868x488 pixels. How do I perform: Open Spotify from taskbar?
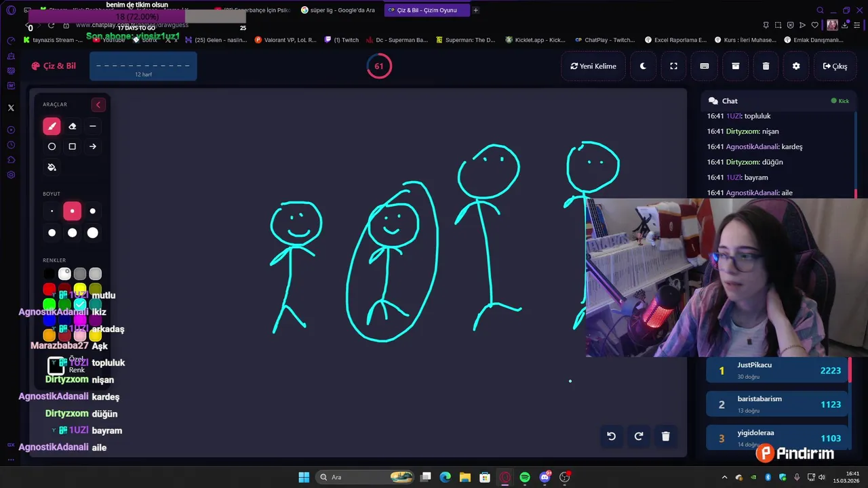tap(525, 477)
